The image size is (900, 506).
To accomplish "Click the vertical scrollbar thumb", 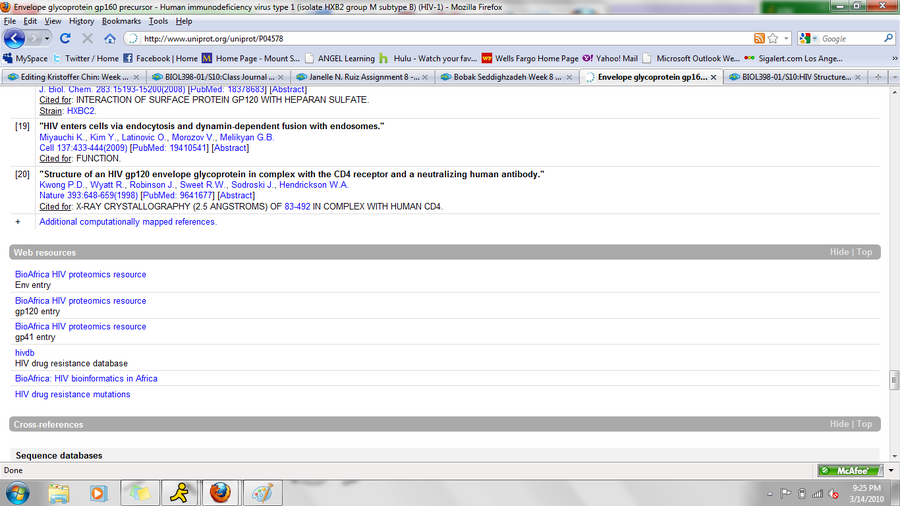I will 893,380.
